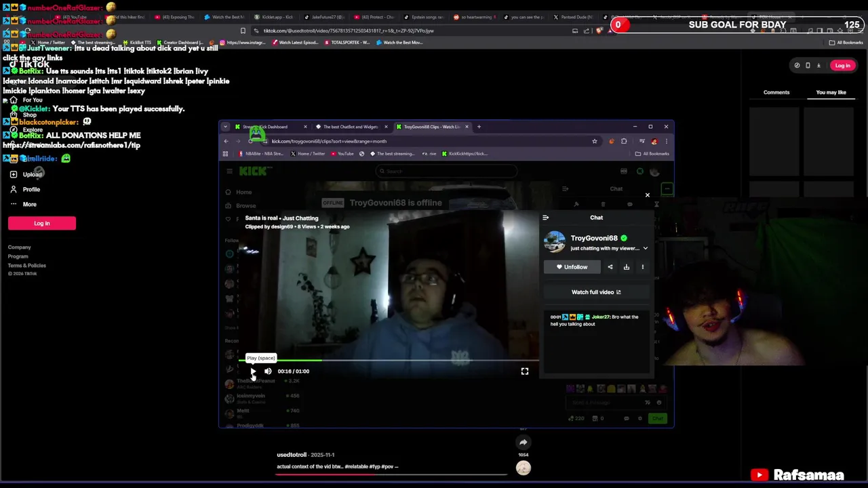
Task: Go back in the Kick browser window
Action: tap(226, 141)
